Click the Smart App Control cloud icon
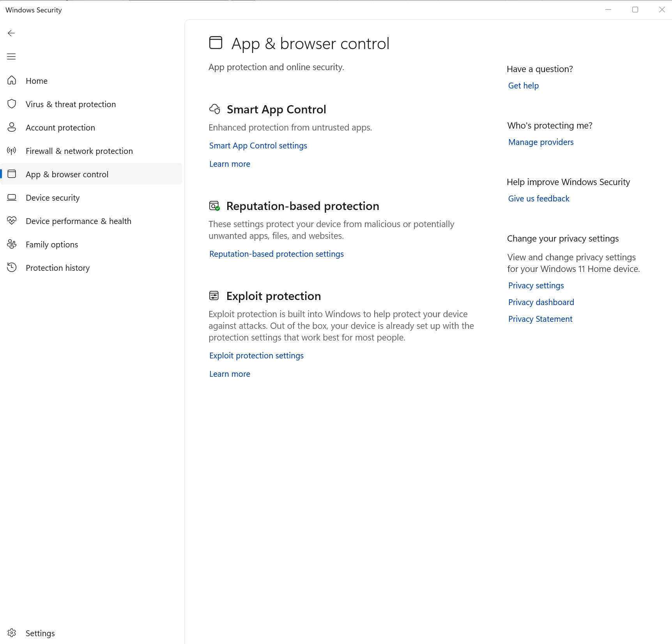 tap(215, 109)
